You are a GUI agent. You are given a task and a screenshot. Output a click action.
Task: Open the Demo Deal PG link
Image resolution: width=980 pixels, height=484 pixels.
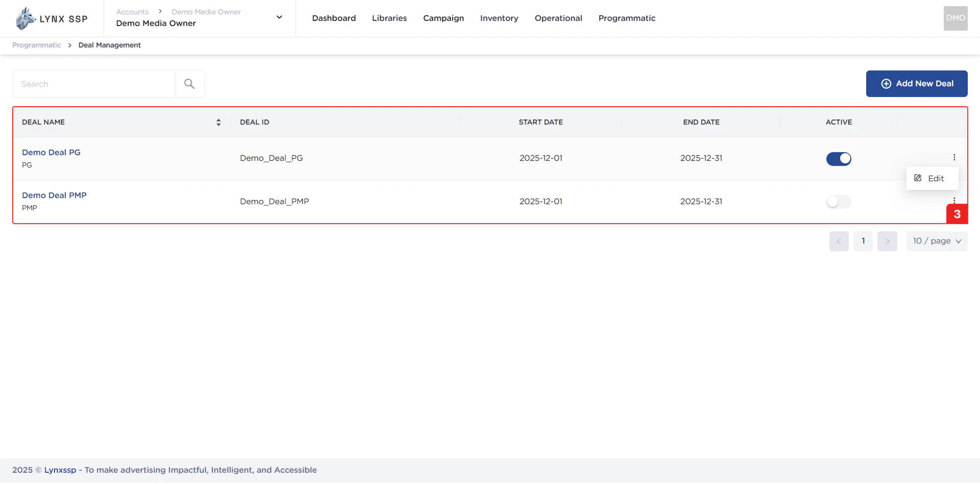(x=51, y=152)
